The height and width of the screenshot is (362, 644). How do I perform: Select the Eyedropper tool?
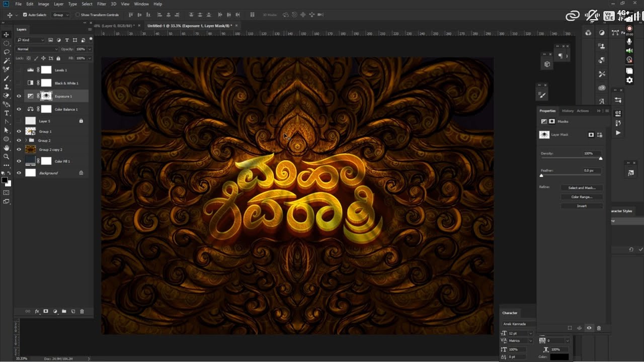7,69
